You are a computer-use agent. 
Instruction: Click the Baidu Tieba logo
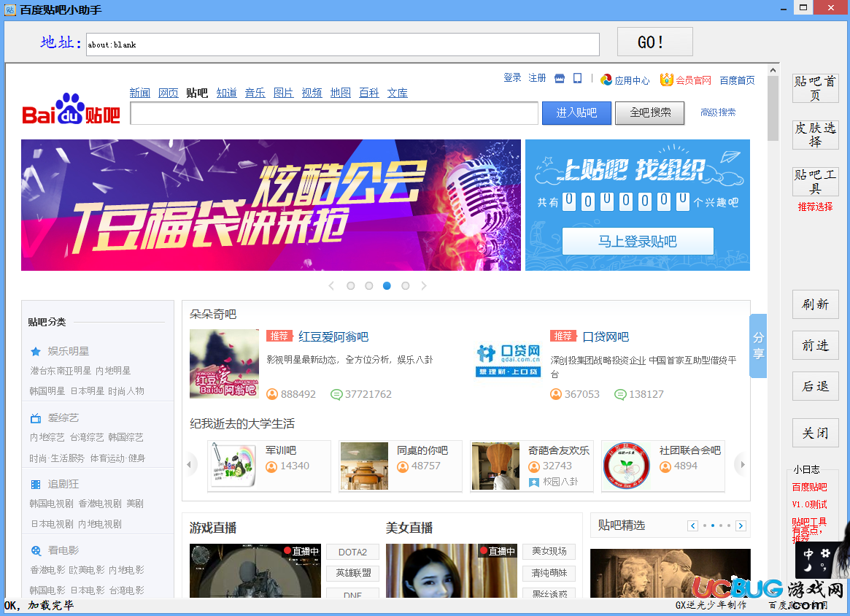[x=71, y=109]
